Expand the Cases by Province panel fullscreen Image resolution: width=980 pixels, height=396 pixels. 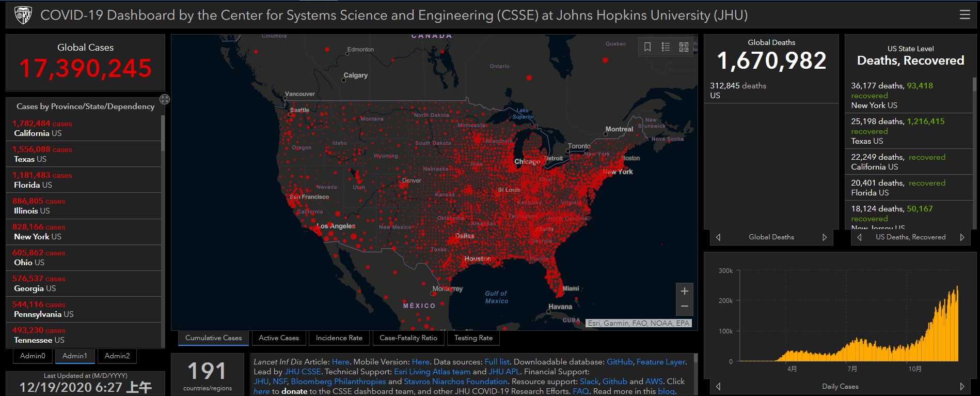(165, 99)
